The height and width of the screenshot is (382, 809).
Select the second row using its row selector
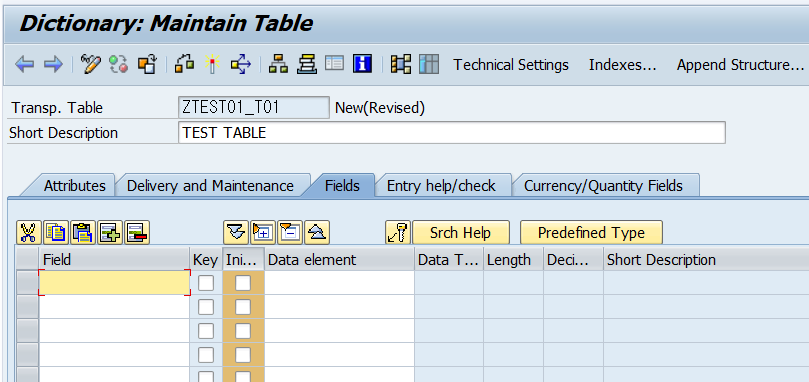[x=27, y=307]
